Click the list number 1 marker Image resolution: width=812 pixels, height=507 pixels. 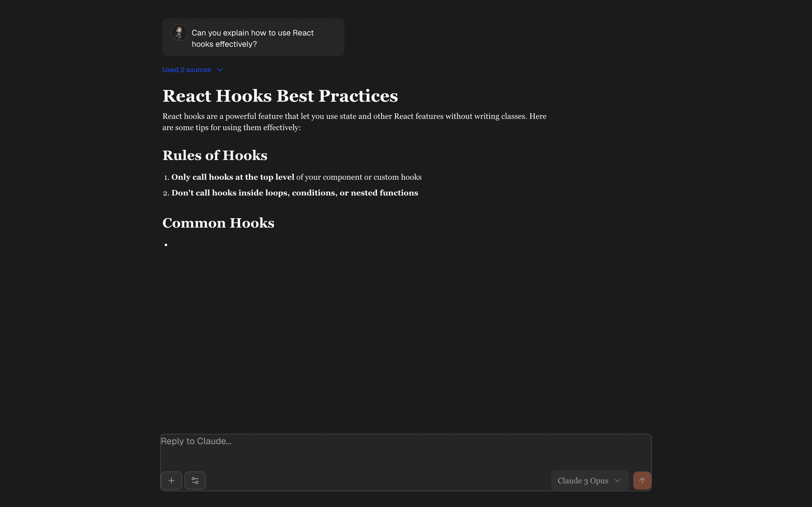point(166,177)
